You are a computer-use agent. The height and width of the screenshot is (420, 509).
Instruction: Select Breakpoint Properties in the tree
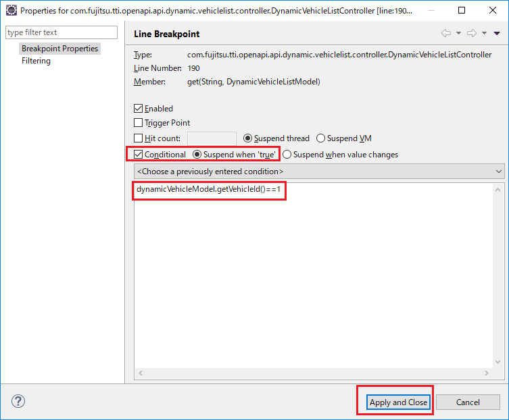(x=59, y=49)
